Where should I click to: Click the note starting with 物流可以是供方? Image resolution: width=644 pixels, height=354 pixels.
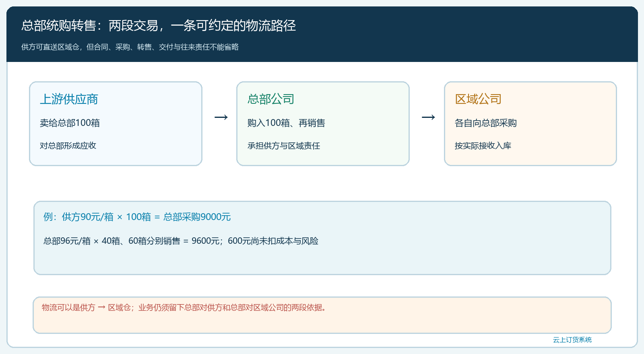pos(184,308)
